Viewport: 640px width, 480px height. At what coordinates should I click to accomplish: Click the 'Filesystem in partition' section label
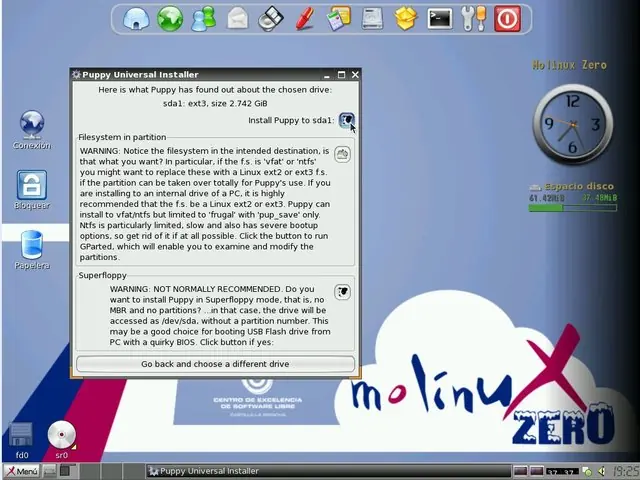tap(122, 137)
